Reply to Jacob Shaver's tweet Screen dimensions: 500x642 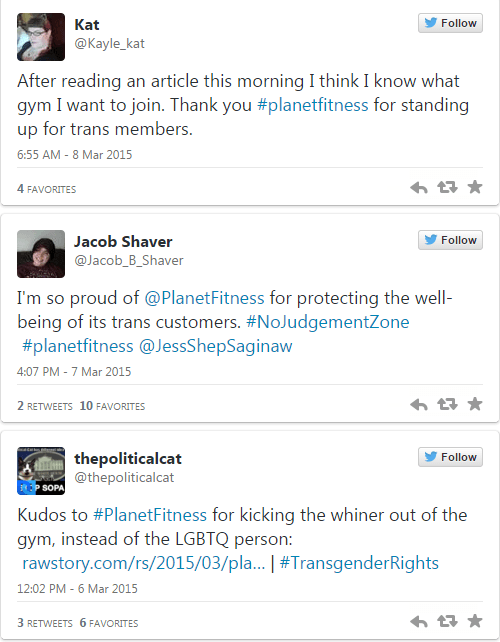click(x=419, y=405)
